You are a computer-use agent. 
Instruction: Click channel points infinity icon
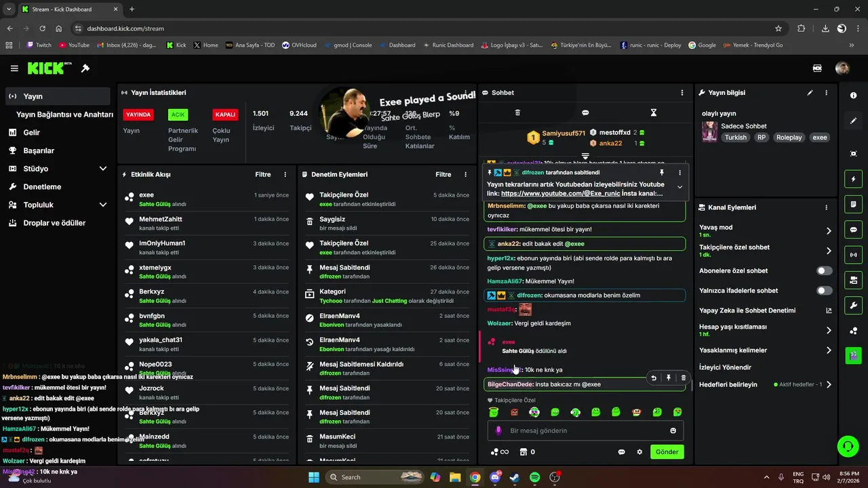(x=499, y=452)
